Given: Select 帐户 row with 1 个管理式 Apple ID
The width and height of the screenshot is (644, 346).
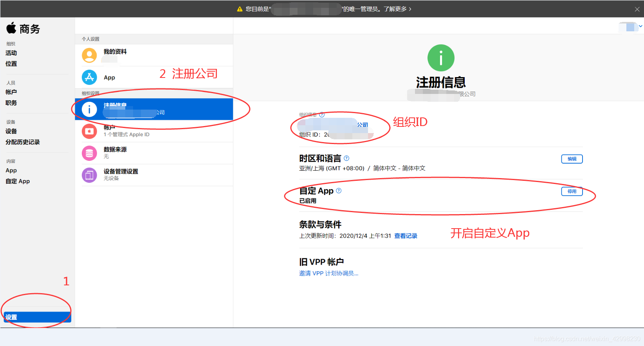Looking at the screenshot, I should (x=154, y=131).
